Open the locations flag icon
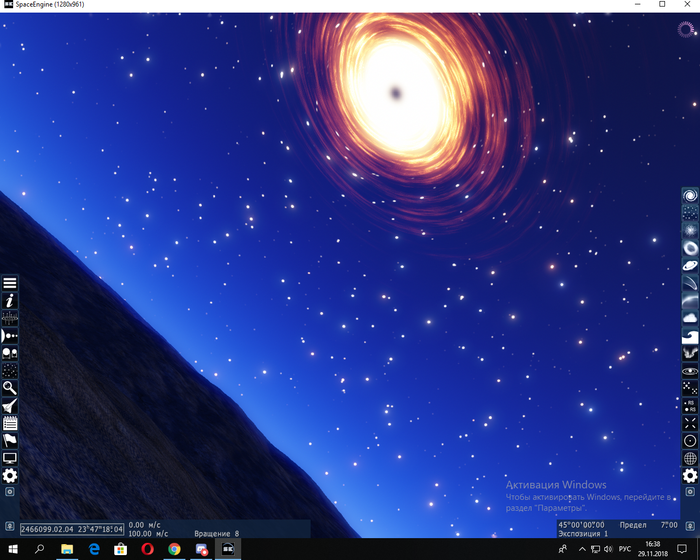Viewport: 700px width, 560px height. 10,440
